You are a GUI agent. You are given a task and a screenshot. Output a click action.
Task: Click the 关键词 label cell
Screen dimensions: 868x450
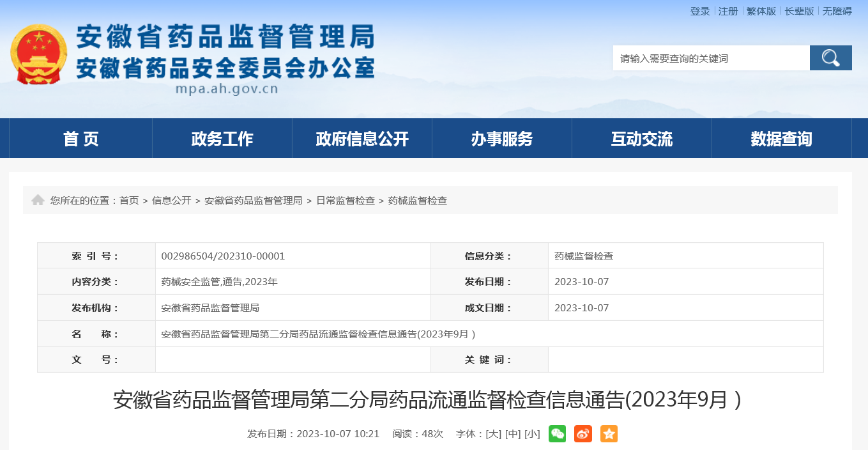pos(489,359)
